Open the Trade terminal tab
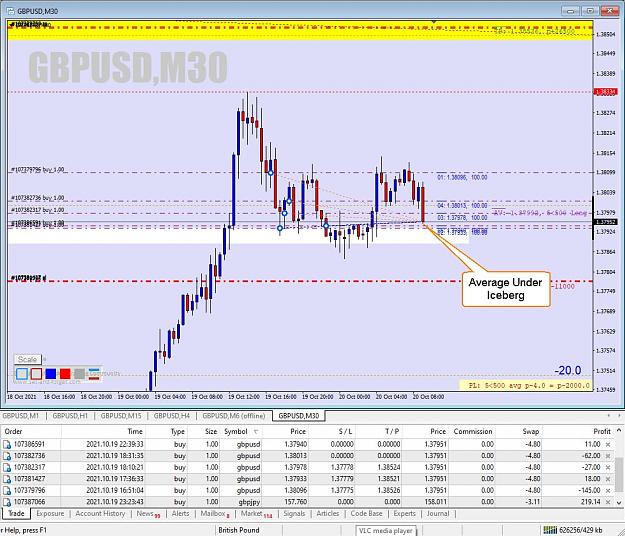Image resolution: width=625 pixels, height=536 pixels. 16,514
